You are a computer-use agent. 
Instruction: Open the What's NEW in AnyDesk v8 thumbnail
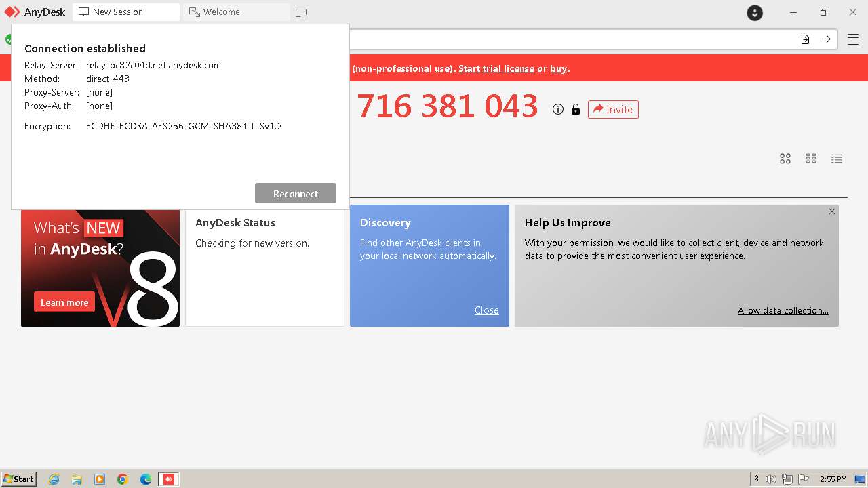coord(100,268)
